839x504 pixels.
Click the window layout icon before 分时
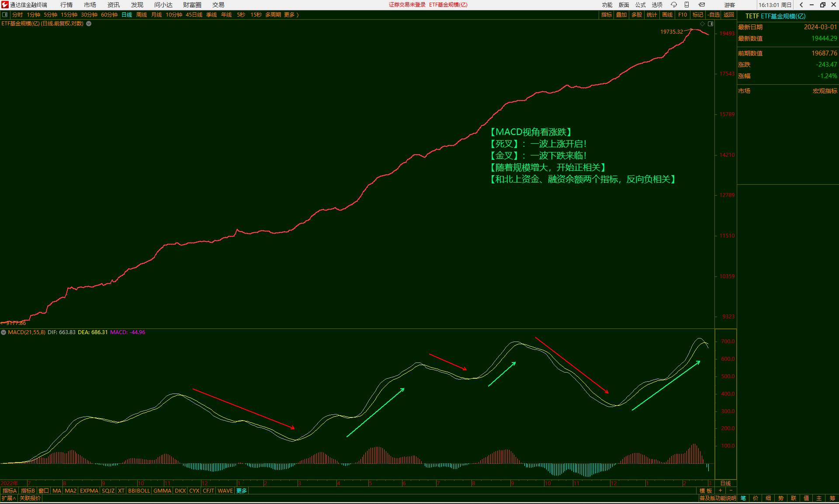(x=5, y=15)
